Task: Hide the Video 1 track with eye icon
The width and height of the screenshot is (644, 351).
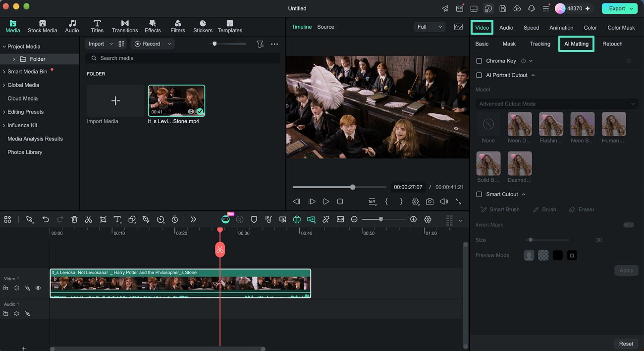Action: click(x=38, y=288)
